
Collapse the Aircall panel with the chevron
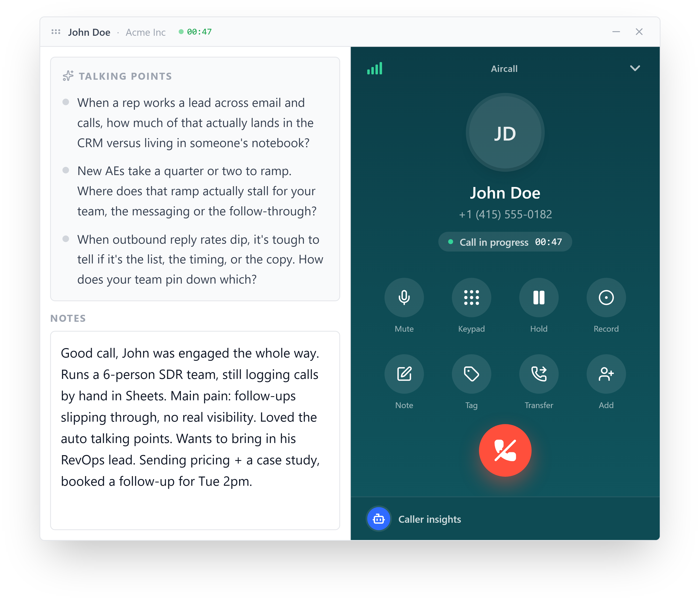pos(635,68)
